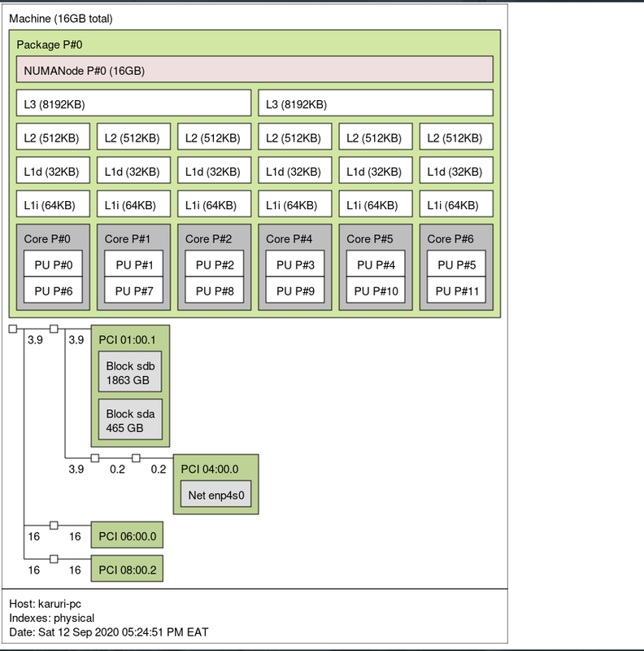Select the PU P#9 box
This screenshot has height=651, width=644.
pyautogui.click(x=295, y=291)
